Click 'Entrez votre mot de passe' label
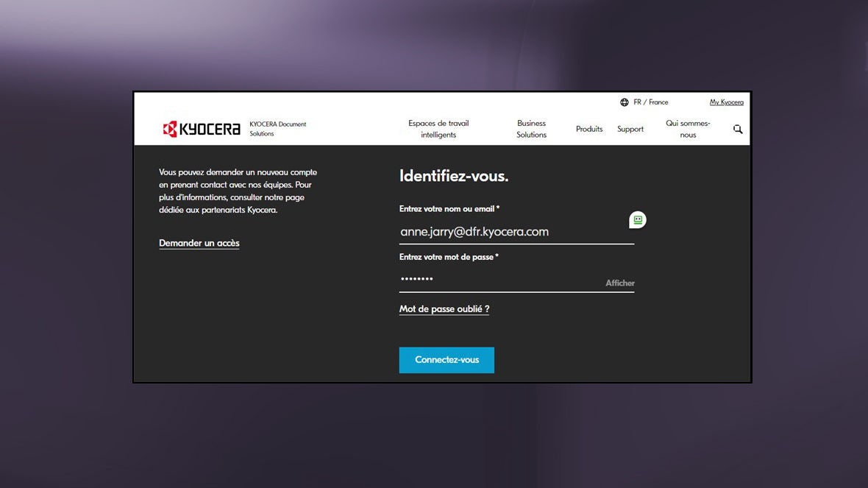868x488 pixels. (449, 257)
